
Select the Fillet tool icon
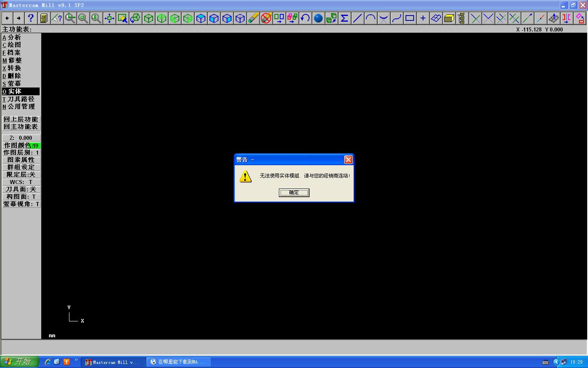click(x=384, y=18)
